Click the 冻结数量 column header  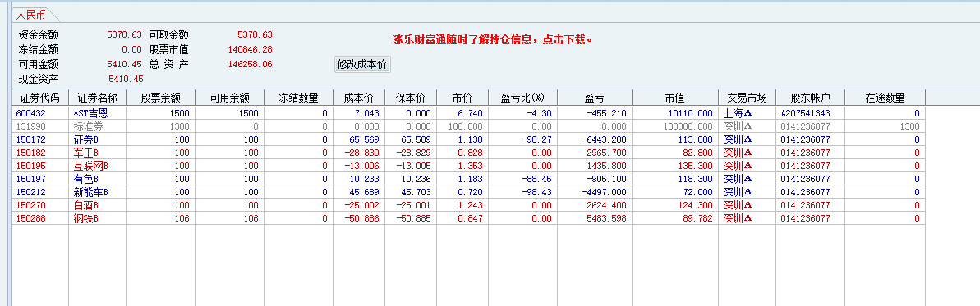pos(299,98)
